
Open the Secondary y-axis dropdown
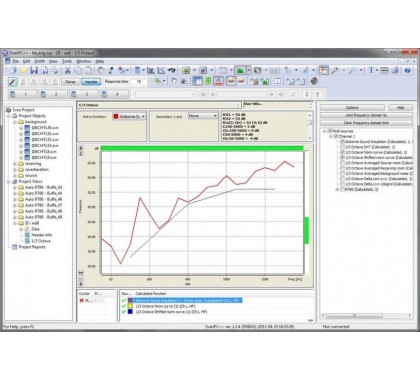203,116
